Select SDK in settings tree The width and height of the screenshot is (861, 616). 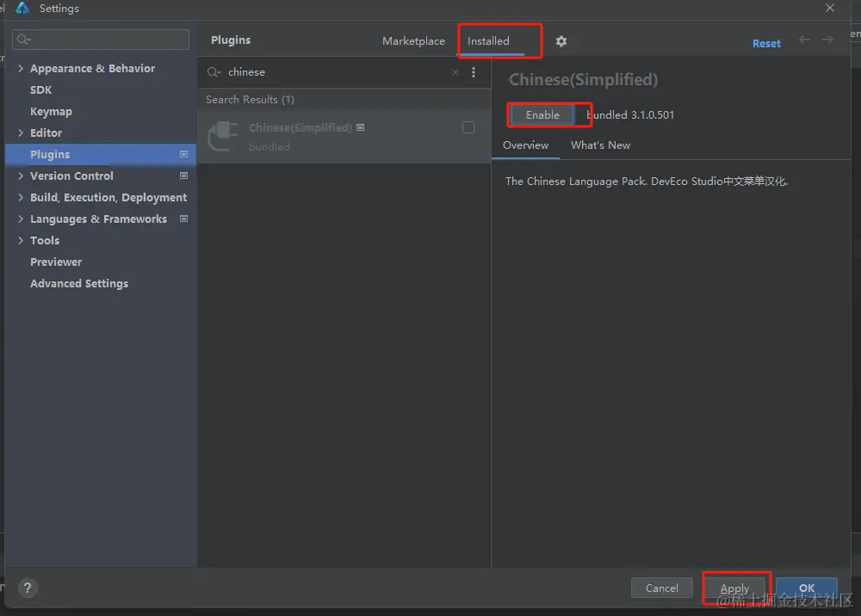[40, 90]
